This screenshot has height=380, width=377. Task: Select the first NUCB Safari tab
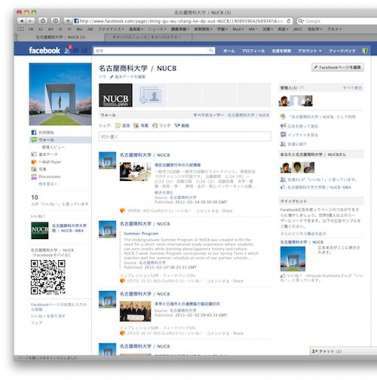click(60, 37)
